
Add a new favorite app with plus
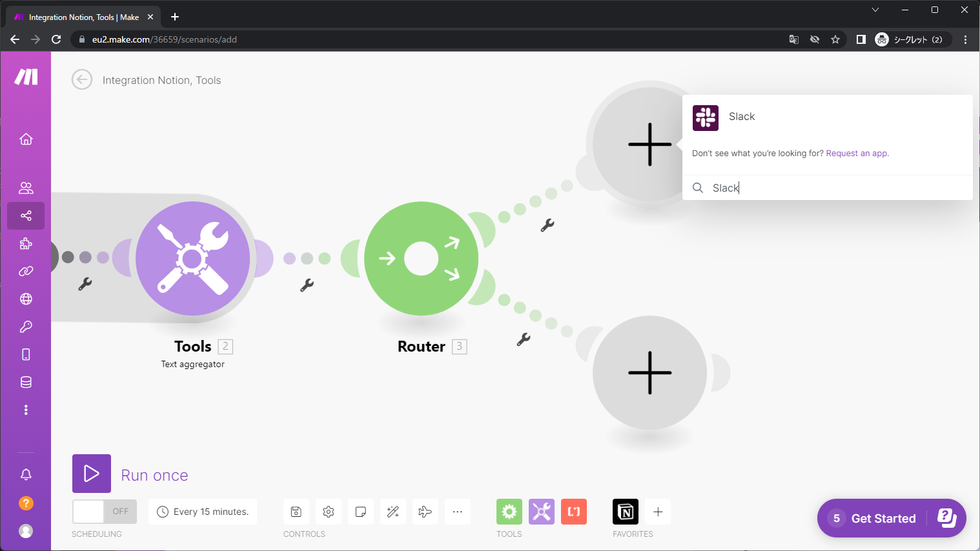658,512
